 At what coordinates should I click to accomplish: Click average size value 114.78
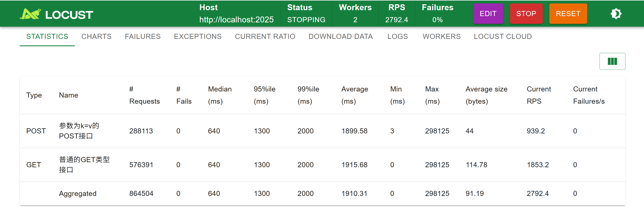coord(476,165)
